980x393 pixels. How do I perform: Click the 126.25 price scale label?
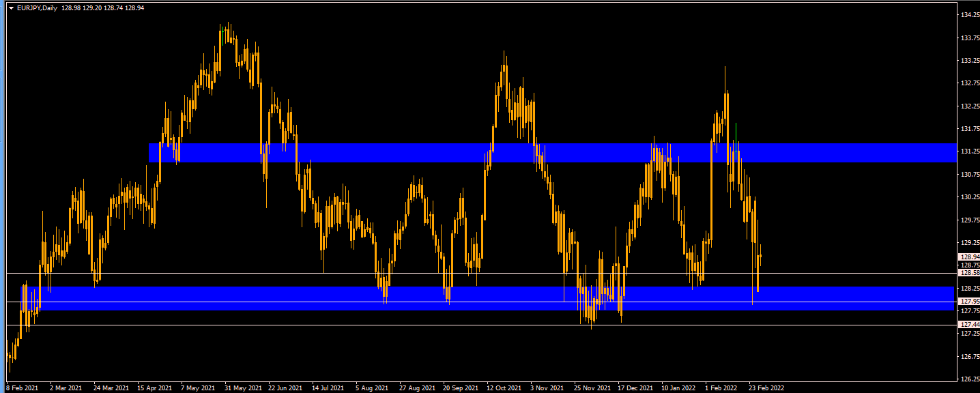(970, 379)
